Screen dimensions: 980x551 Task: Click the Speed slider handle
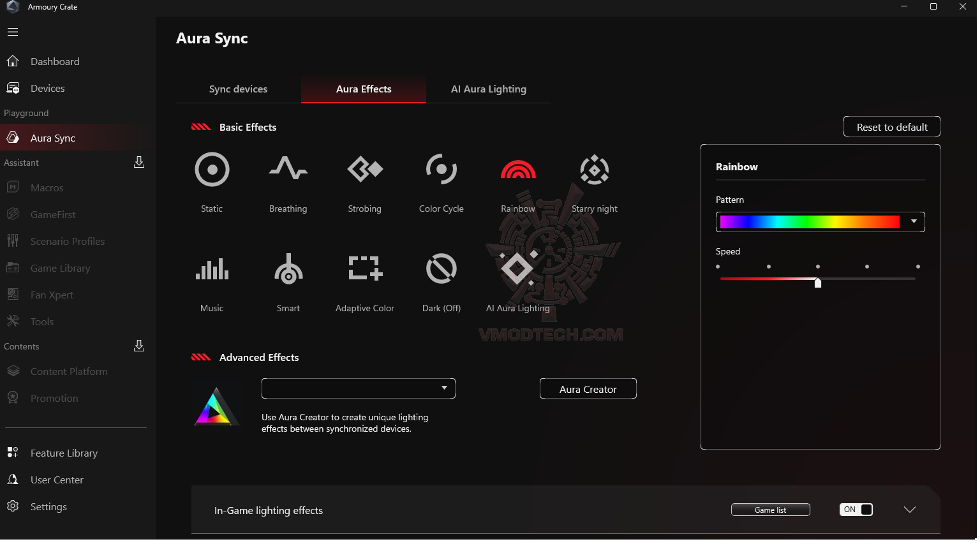pos(818,282)
